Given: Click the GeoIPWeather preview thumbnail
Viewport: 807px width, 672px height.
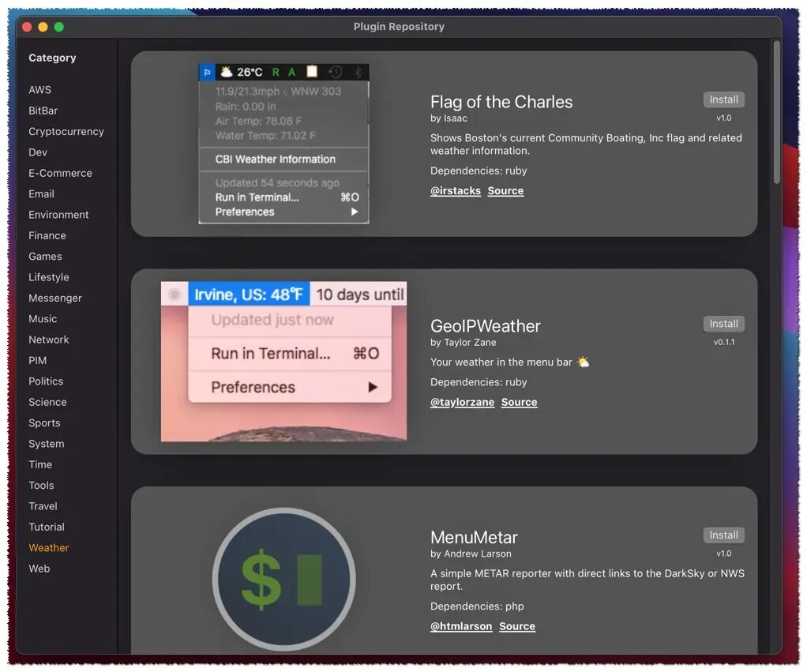Looking at the screenshot, I should point(283,361).
